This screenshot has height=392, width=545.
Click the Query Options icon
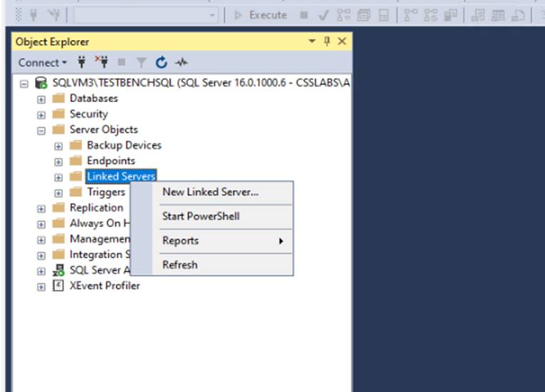(364, 15)
